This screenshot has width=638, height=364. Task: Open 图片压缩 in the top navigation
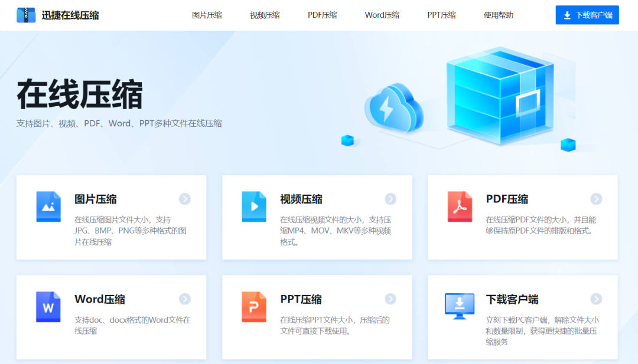(x=207, y=15)
